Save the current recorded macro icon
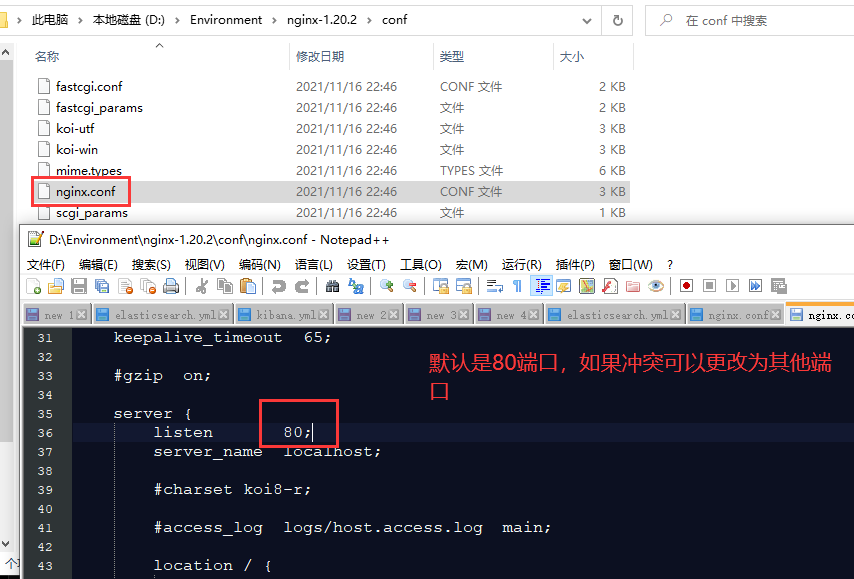Image resolution: width=854 pixels, height=579 pixels. coord(779,286)
